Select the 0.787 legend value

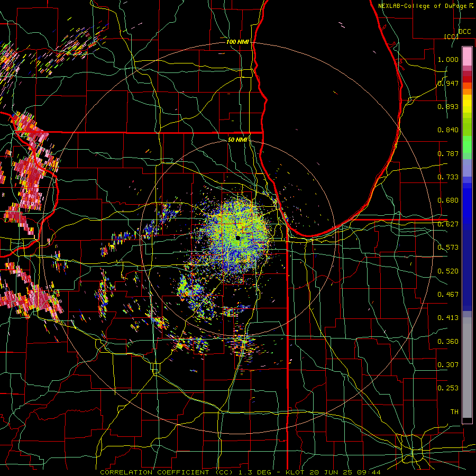coord(448,153)
